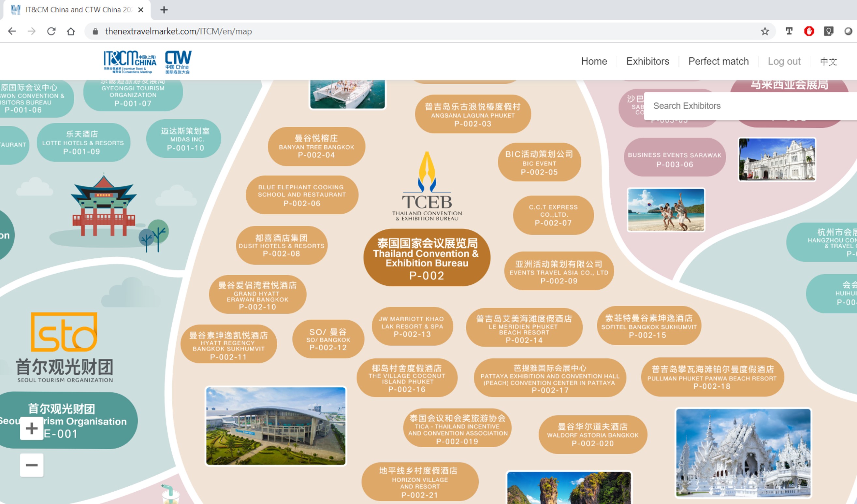
Task: Open the red Opera-style extension icon
Action: click(809, 31)
